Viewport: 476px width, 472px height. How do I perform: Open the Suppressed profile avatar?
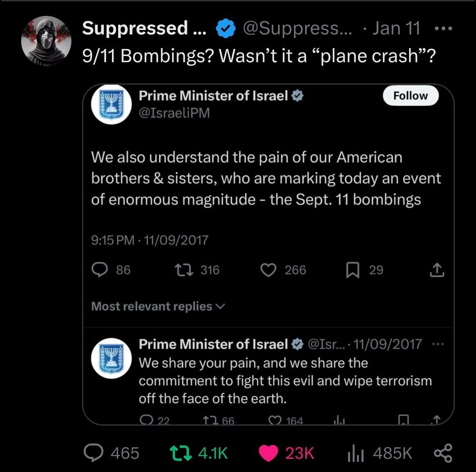[46, 41]
